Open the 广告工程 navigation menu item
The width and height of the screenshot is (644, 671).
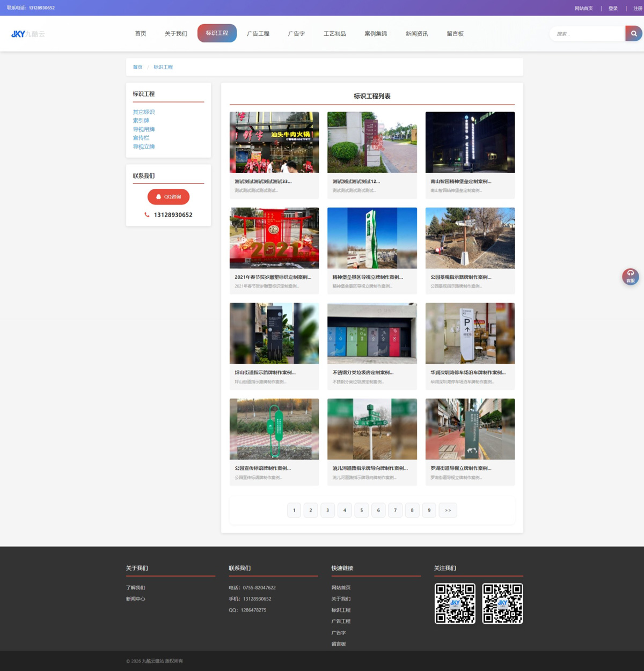click(x=258, y=34)
